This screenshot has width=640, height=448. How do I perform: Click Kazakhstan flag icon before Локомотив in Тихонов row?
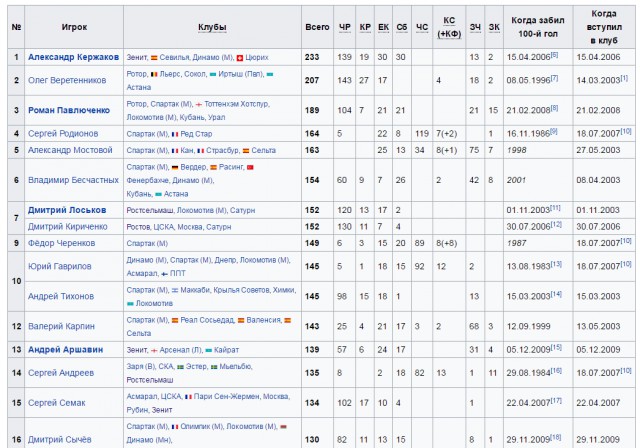point(130,304)
